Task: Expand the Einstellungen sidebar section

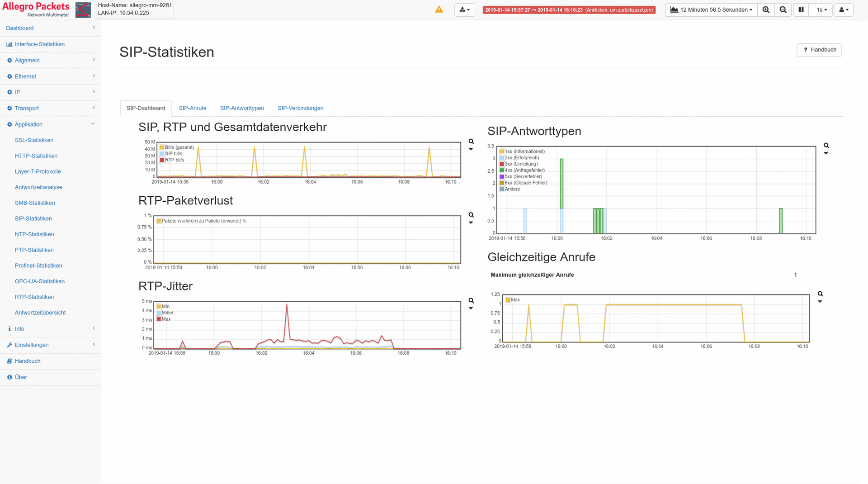Action: (x=50, y=345)
